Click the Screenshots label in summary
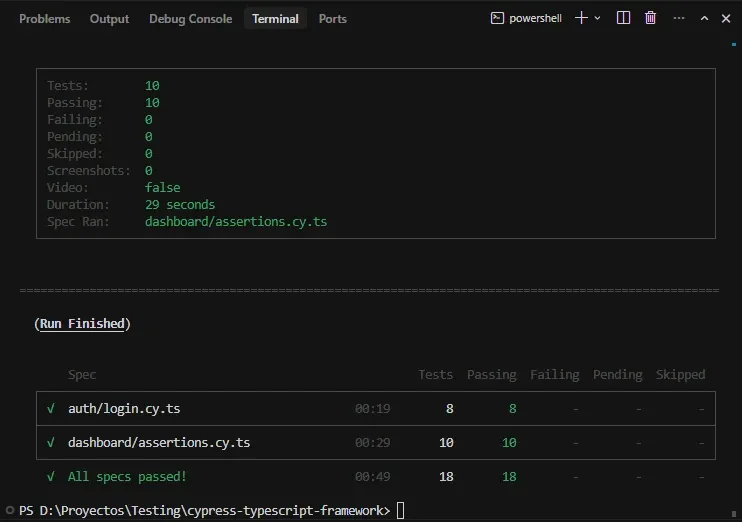Image resolution: width=742 pixels, height=522 pixels. coord(88,170)
